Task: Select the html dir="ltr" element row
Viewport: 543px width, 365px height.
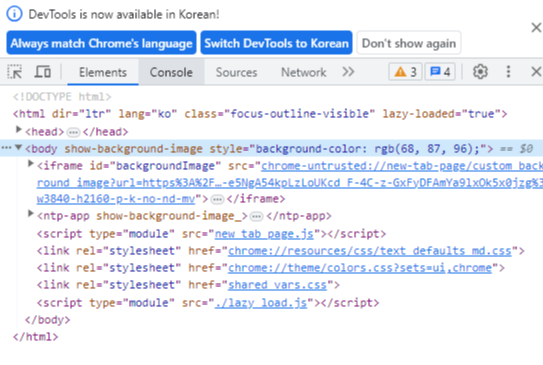Action: (x=260, y=114)
